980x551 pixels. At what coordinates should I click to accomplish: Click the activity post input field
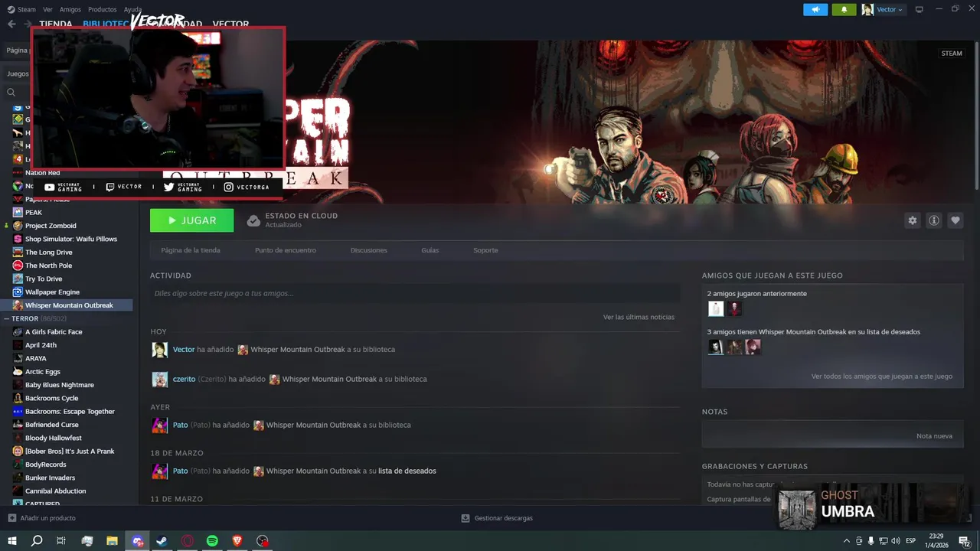[415, 293]
